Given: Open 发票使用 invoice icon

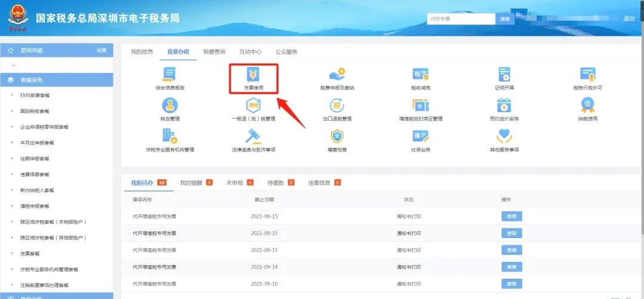Looking at the screenshot, I should (253, 75).
